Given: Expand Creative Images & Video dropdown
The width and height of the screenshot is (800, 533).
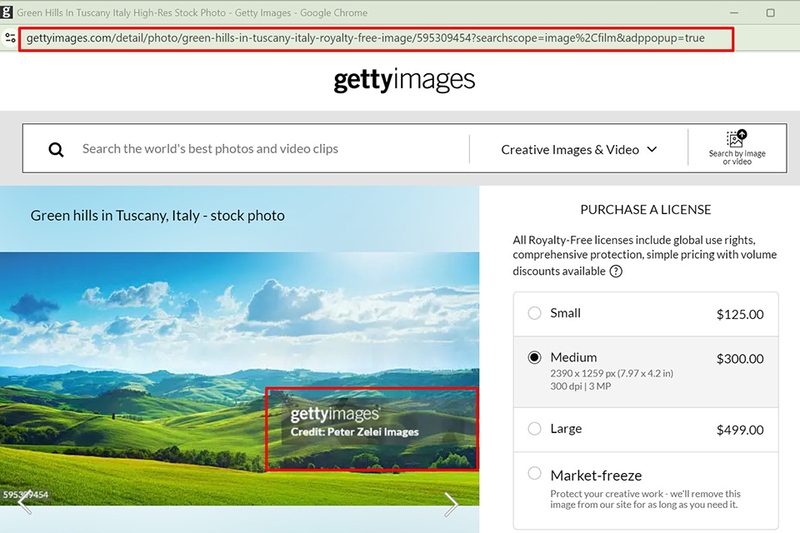Looking at the screenshot, I should point(579,149).
